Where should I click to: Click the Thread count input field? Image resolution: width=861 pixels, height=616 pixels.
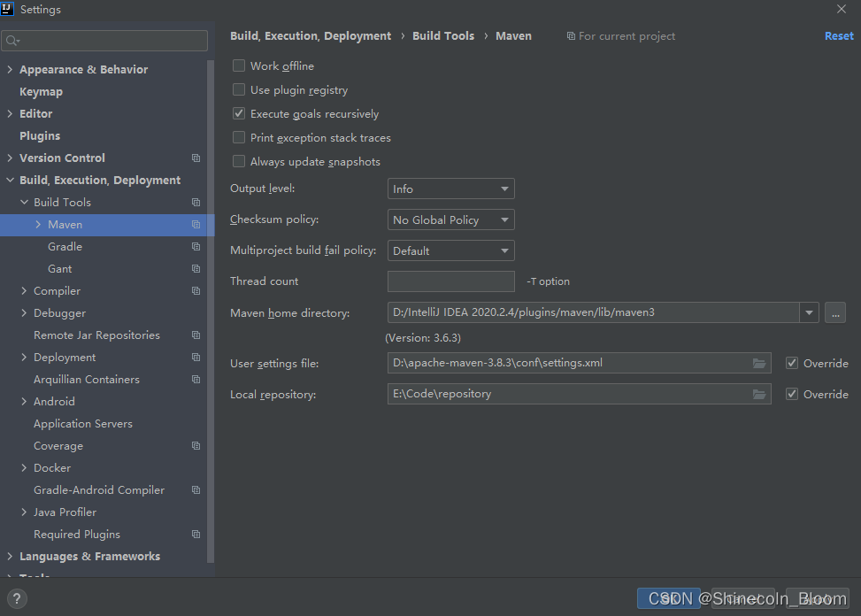tap(450, 281)
